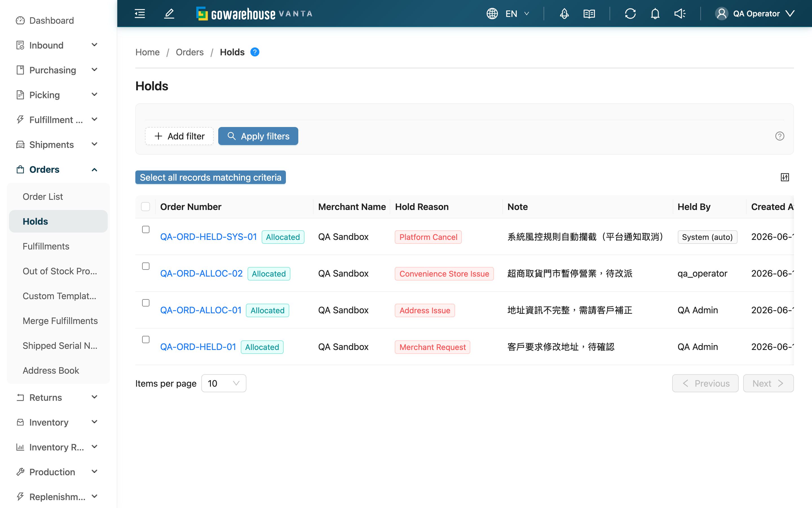Click the Apply filters button
812x508 pixels.
coord(258,136)
